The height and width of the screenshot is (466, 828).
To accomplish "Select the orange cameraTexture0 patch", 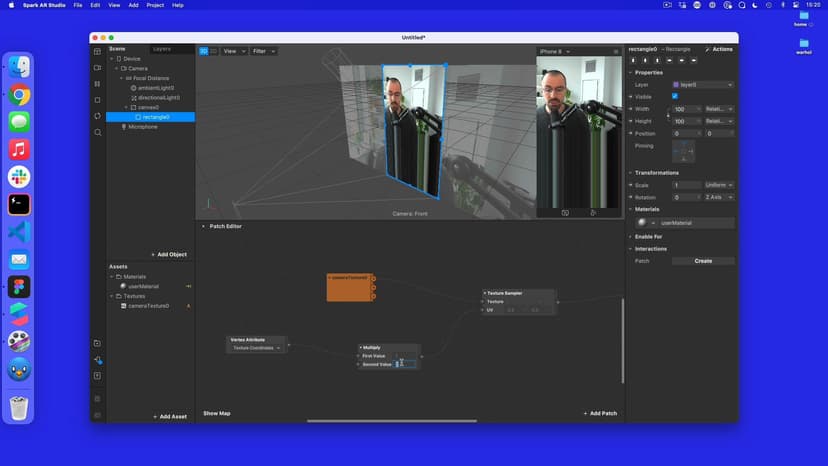I will click(x=349, y=287).
